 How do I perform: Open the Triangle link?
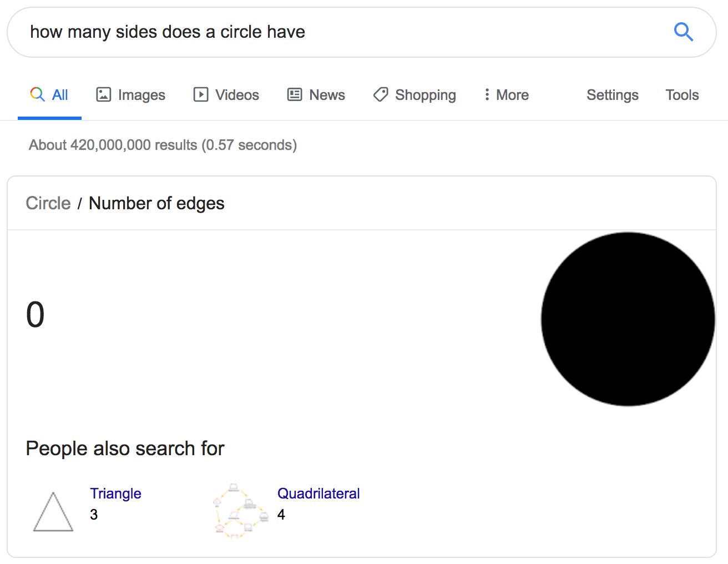[115, 493]
